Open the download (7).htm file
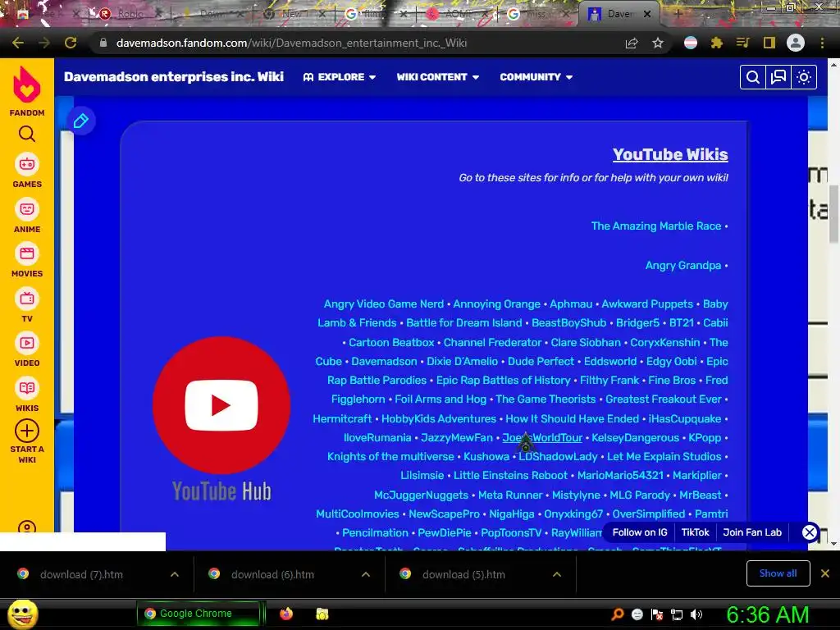Viewport: 840px width, 630px height. 81,574
